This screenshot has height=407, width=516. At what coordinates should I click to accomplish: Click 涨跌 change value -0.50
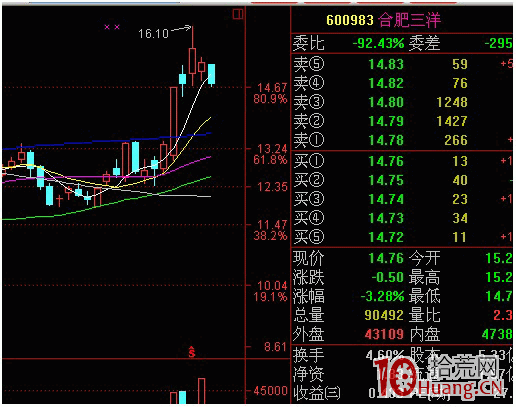point(388,277)
